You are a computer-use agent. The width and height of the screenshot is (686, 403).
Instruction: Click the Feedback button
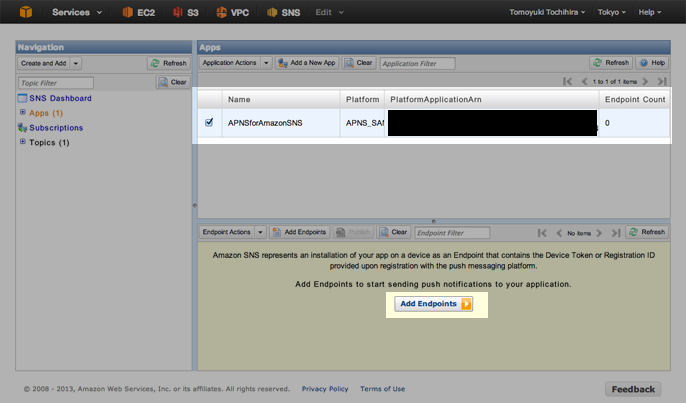633,389
